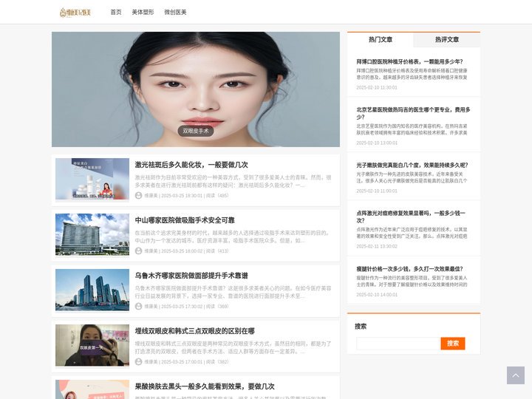This screenshot has height=399, width=532.
Task: Click hospital building thumbnail of 中山 article
Action: 92,234
